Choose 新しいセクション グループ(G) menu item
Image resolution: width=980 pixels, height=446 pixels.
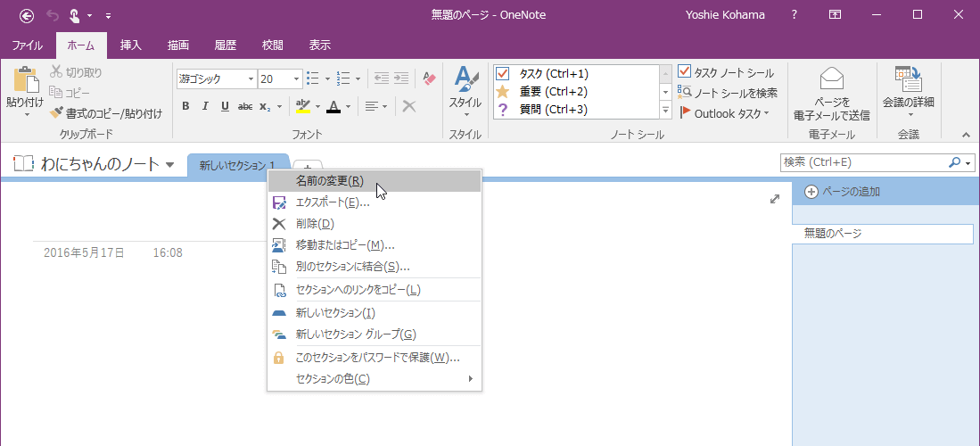click(x=375, y=334)
